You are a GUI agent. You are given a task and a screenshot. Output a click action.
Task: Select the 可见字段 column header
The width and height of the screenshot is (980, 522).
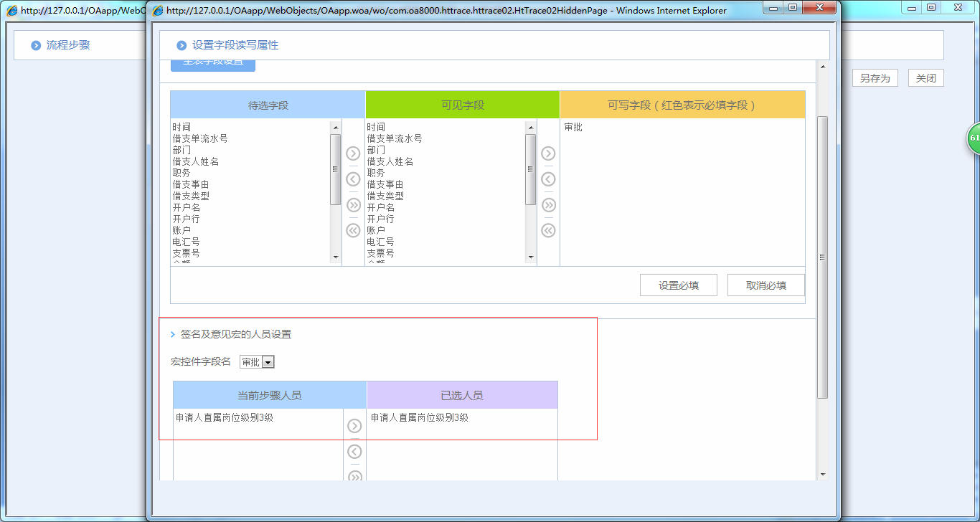click(x=462, y=104)
